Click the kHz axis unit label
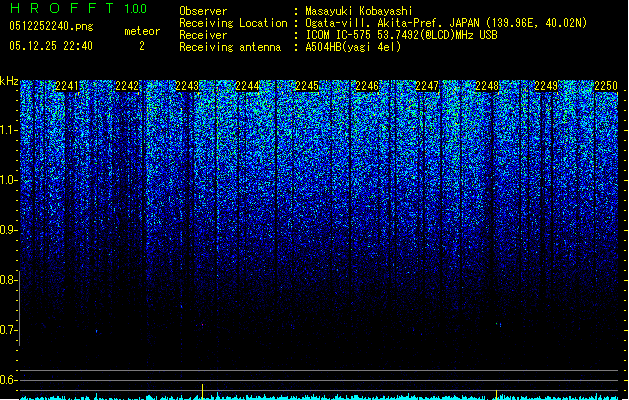Viewport: 629px width, 400px height. [9, 81]
